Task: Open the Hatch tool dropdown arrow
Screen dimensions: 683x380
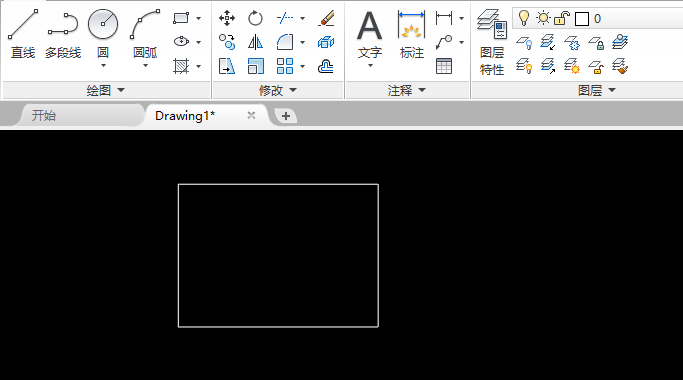Action: point(199,67)
